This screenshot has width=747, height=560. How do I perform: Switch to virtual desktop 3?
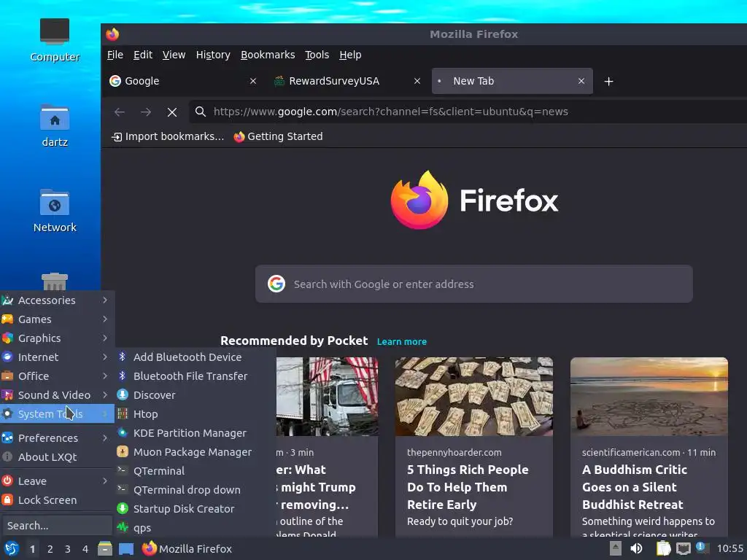67,549
